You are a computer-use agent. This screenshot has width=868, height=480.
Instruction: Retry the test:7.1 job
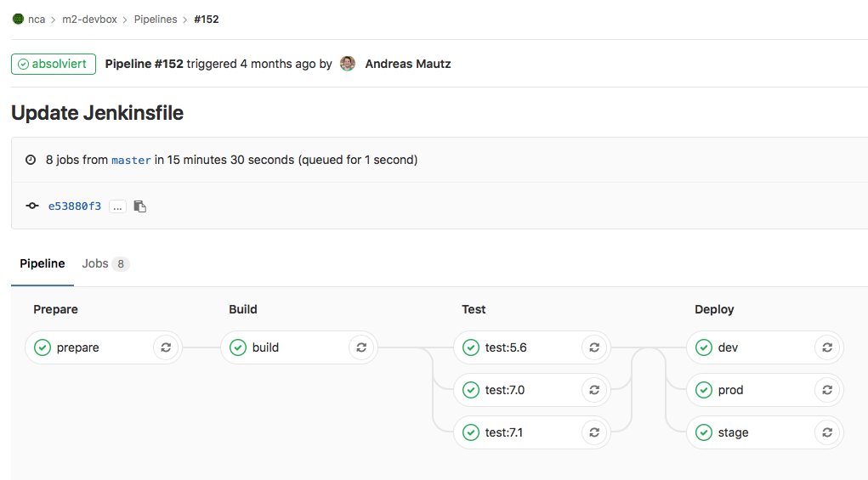[x=594, y=432]
